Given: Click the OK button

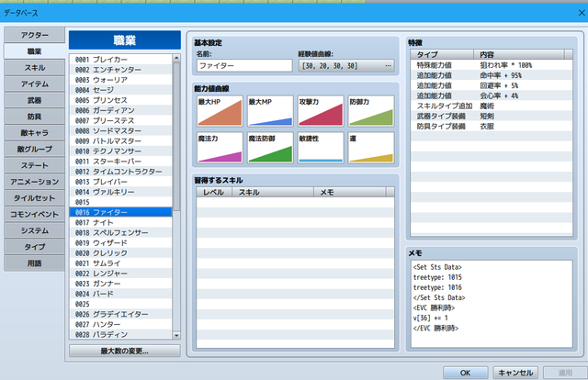Looking at the screenshot, I should tap(466, 373).
